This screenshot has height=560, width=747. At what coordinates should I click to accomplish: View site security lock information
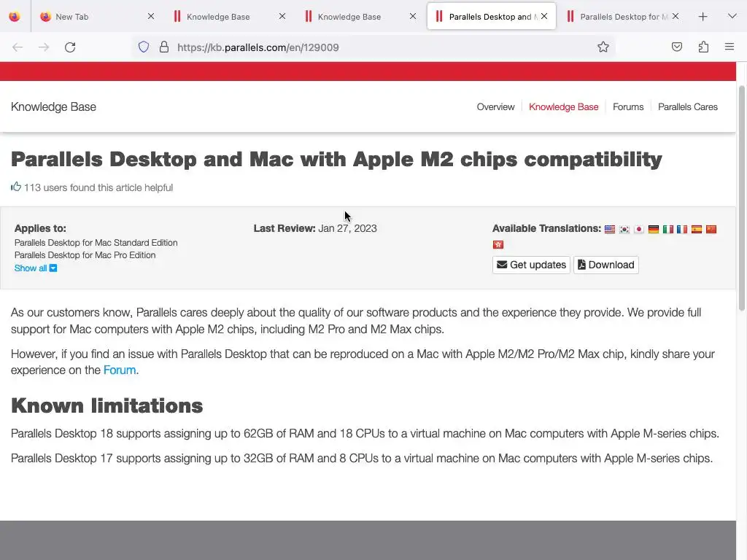(164, 47)
